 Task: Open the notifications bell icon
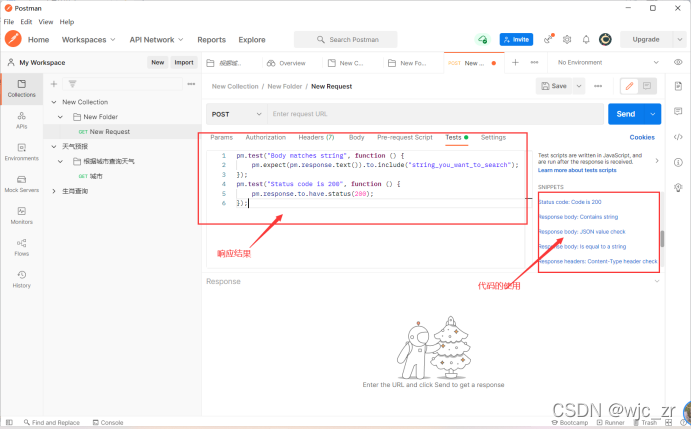click(586, 40)
